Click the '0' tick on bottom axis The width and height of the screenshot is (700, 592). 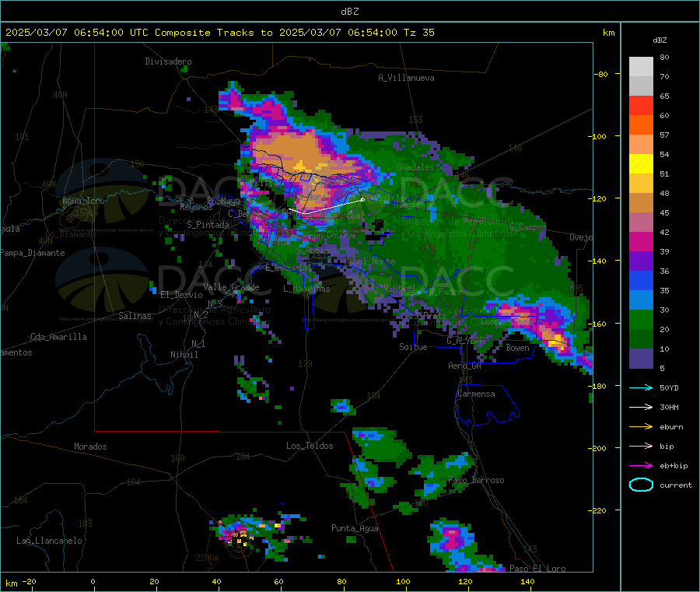tap(93, 581)
